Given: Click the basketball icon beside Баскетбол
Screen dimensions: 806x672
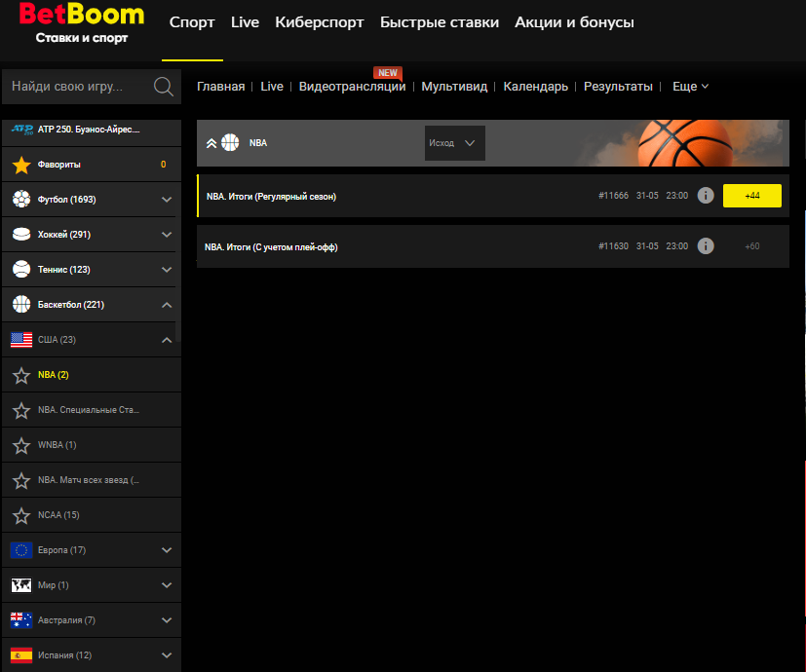Looking at the screenshot, I should point(21,304).
